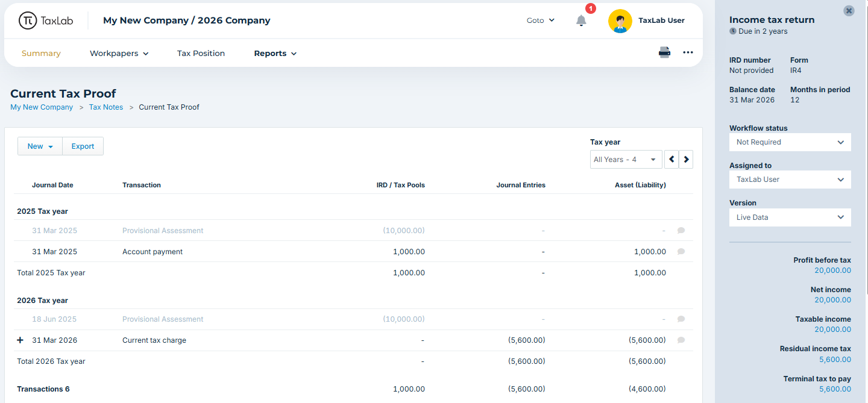The height and width of the screenshot is (403, 868).
Task: Click the TaxLab User avatar
Action: point(620,20)
